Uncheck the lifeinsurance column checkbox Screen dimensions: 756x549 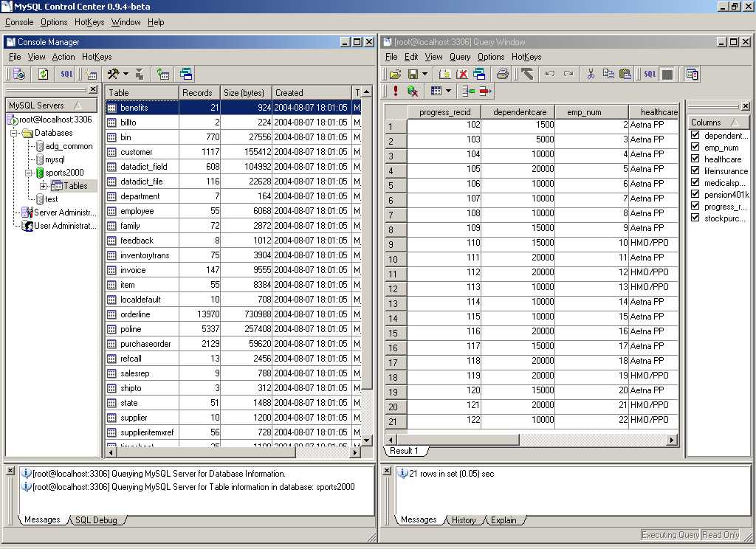tap(695, 170)
